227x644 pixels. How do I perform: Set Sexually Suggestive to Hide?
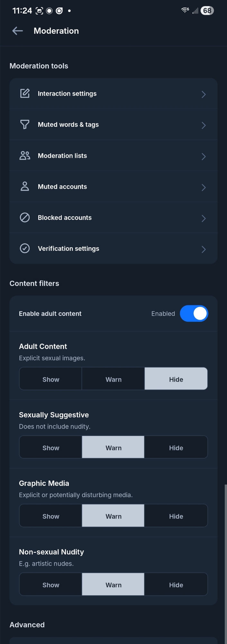(176, 448)
